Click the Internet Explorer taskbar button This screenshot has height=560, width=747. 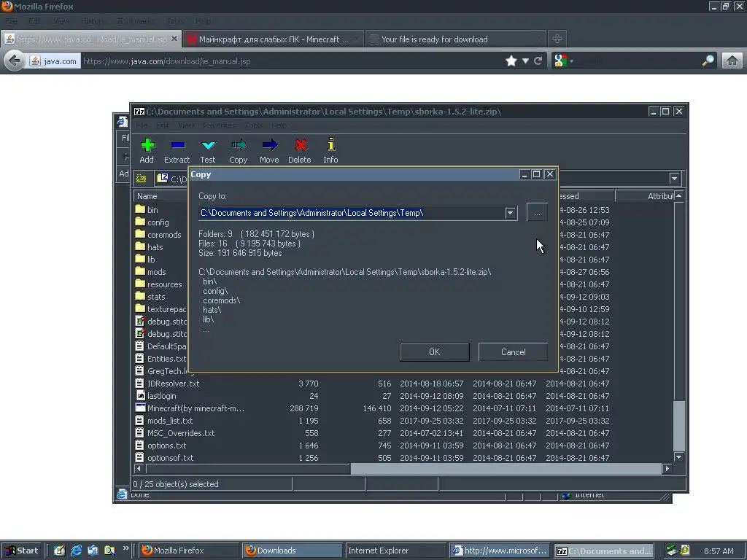[395, 551]
